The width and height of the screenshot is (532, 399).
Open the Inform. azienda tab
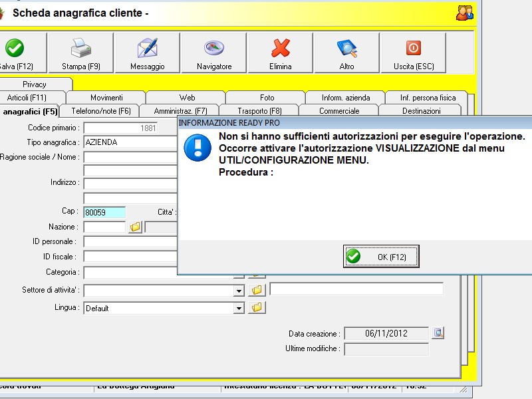(x=346, y=98)
